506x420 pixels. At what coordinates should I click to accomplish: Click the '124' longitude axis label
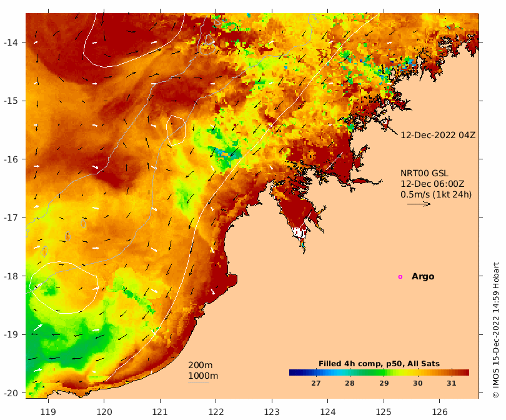click(x=328, y=412)
